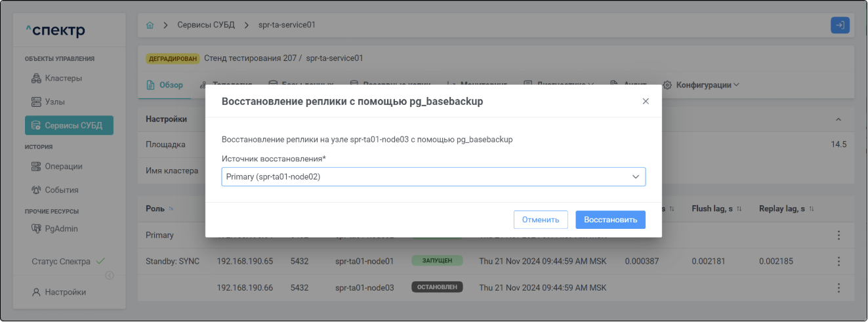The width and height of the screenshot is (868, 322).
Task: Open actions menu for spr-ta01-node01 row
Action: point(838,261)
